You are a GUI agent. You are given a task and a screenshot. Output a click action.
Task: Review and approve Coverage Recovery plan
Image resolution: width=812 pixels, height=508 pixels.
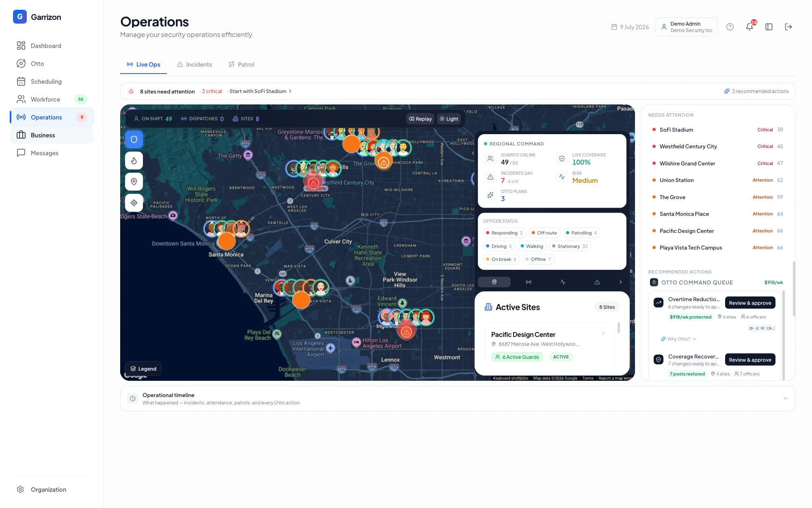coord(750,360)
